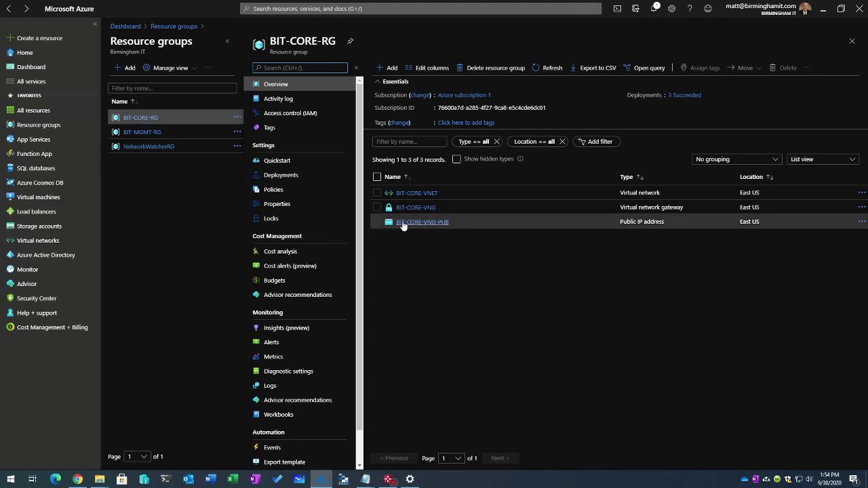Viewport: 868px width, 488px height.
Task: Click the Windows Start button
Action: click(x=10, y=479)
